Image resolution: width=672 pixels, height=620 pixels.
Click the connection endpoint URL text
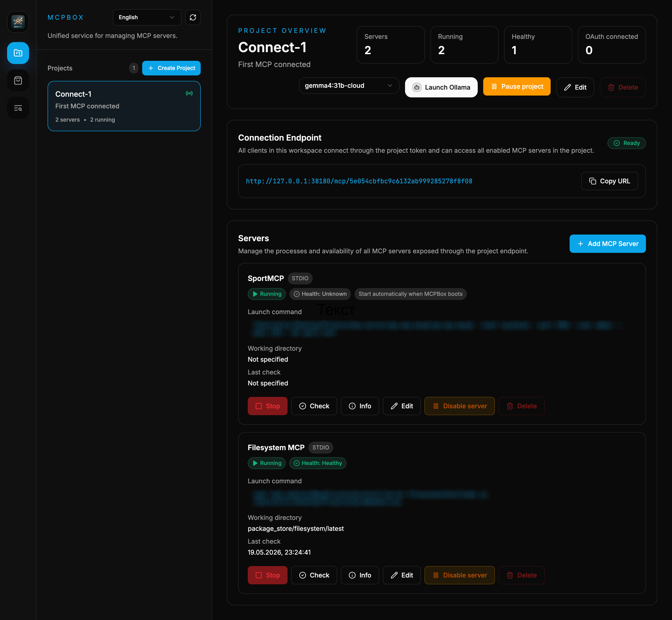(359, 181)
